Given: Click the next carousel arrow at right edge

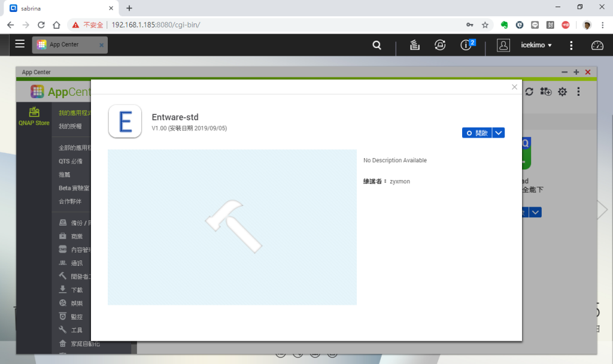Looking at the screenshot, I should click(x=602, y=210).
